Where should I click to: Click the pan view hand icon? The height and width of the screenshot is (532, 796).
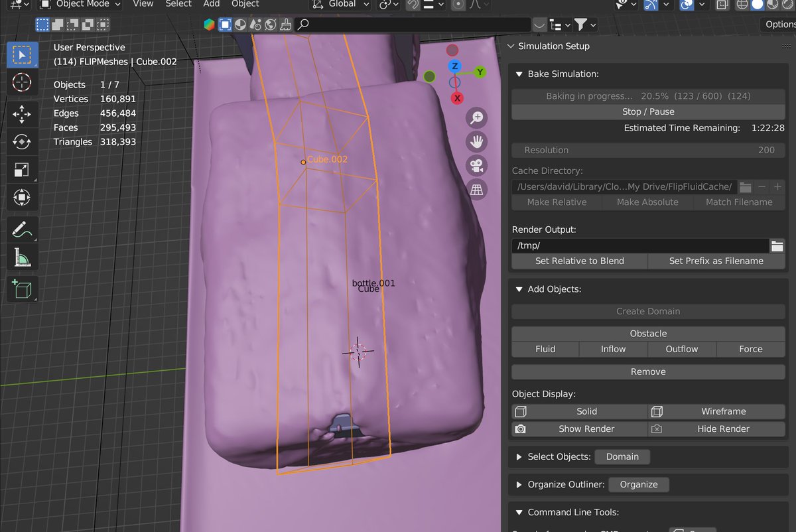(477, 142)
